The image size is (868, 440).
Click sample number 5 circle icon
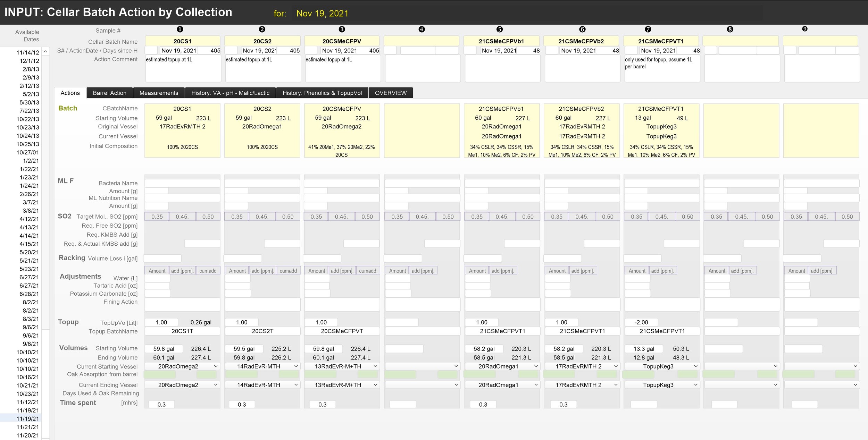pyautogui.click(x=500, y=29)
